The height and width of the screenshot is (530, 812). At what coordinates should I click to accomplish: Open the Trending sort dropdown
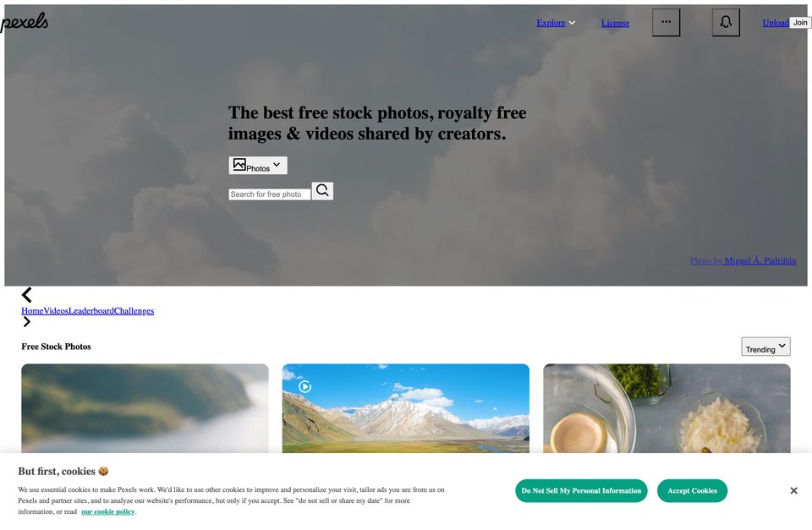click(x=766, y=347)
